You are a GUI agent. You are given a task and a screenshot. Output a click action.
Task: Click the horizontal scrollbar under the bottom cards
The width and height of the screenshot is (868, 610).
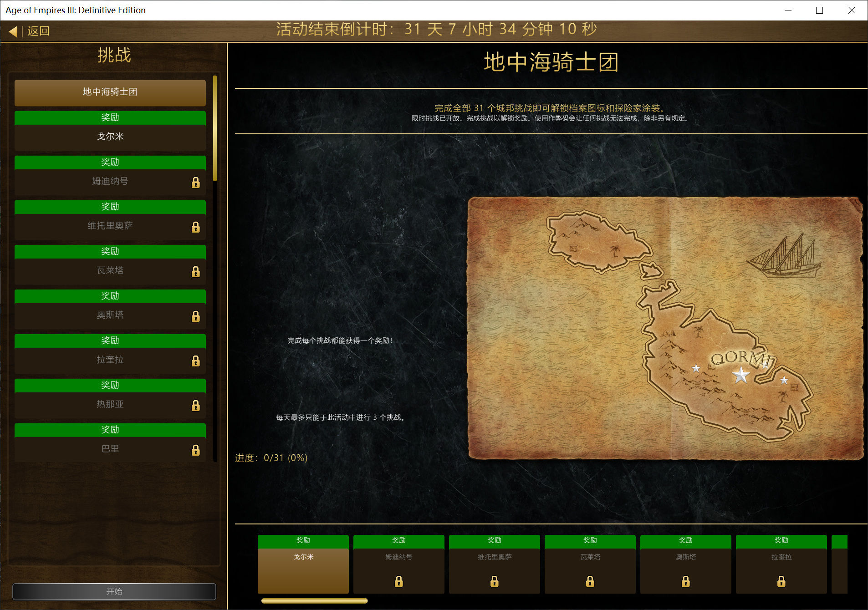315,601
